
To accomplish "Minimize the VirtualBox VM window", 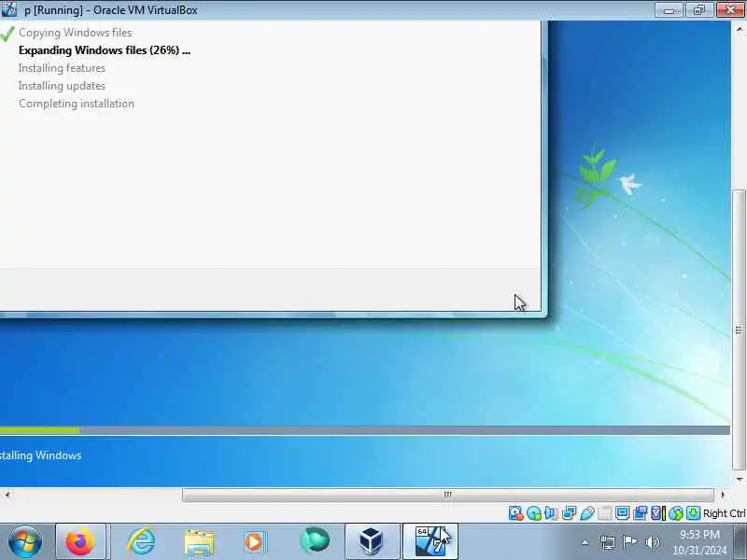I will (x=669, y=9).
